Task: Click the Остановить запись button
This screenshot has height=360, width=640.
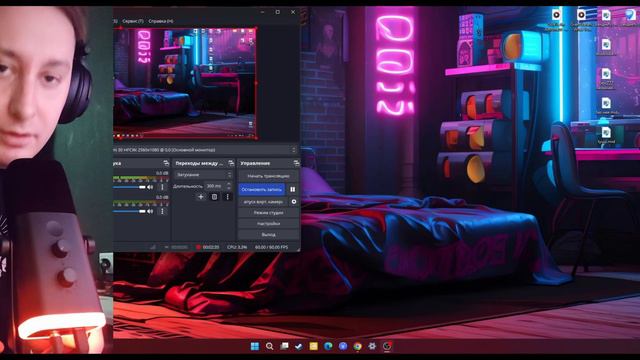Action: pos(262,189)
